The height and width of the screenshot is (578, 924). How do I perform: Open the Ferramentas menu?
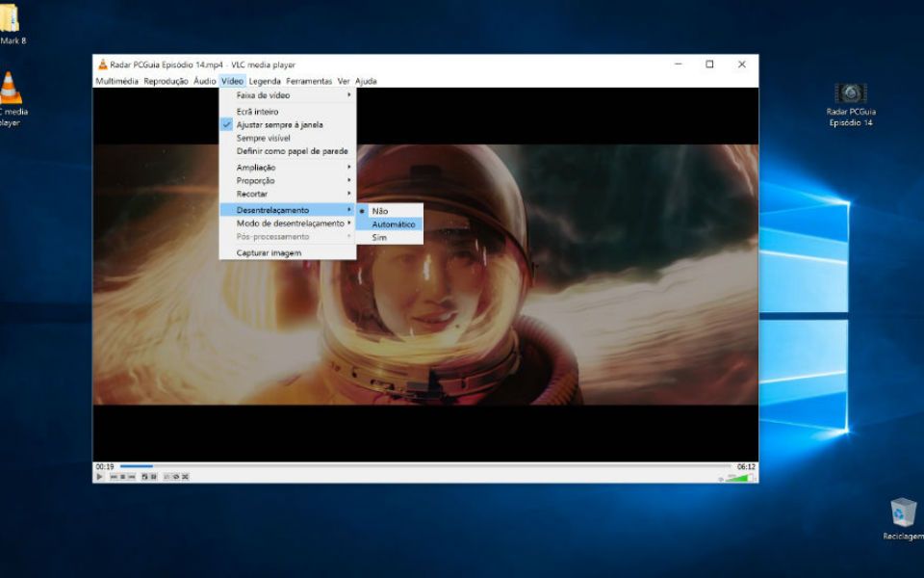(309, 81)
